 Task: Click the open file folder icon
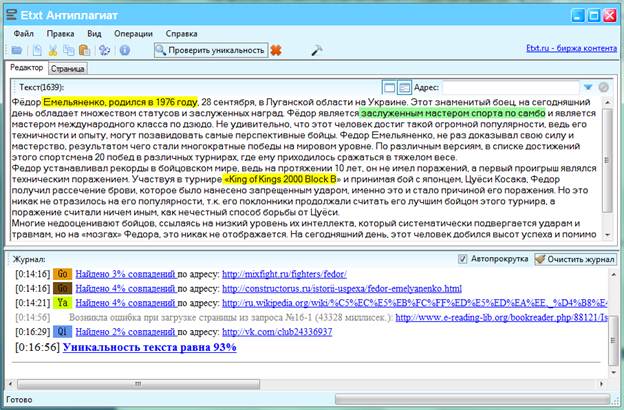coord(17,51)
